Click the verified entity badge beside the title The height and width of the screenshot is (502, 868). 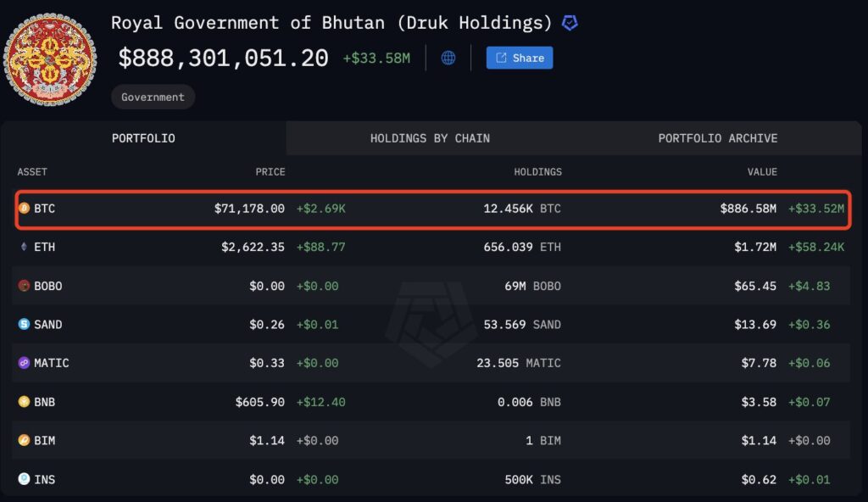point(568,23)
